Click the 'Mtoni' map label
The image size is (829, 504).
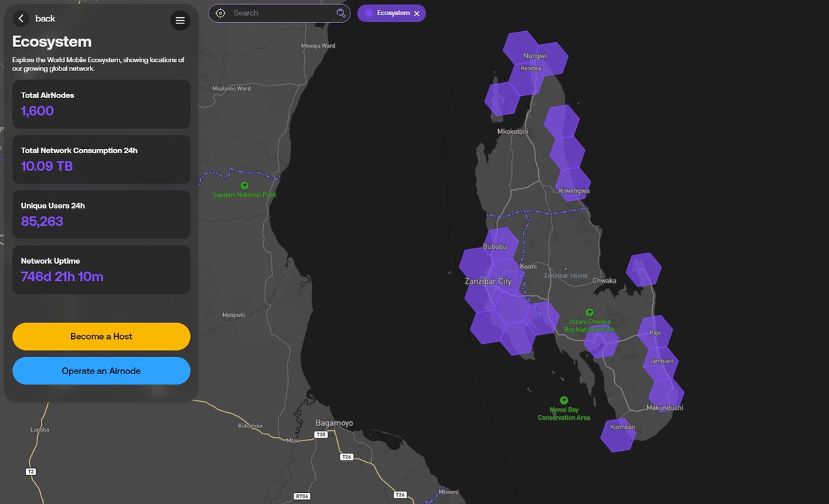(294, 440)
